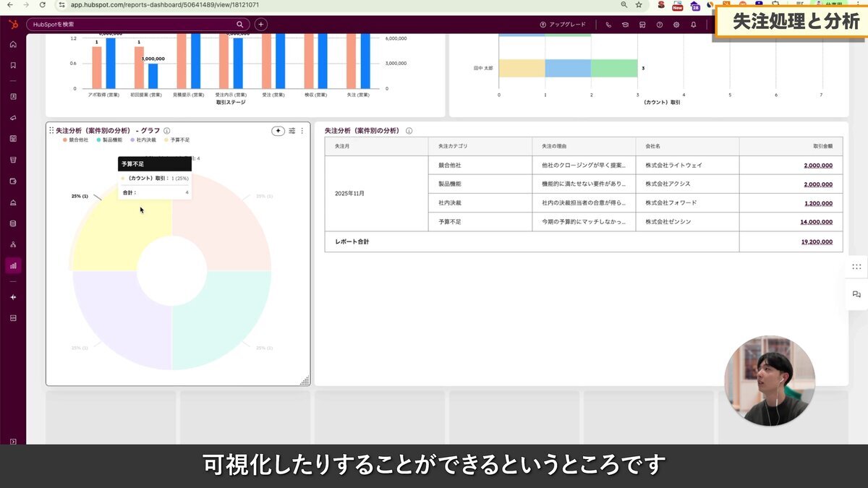Open the Help question-mark icon
The image size is (868, 488).
[660, 24]
